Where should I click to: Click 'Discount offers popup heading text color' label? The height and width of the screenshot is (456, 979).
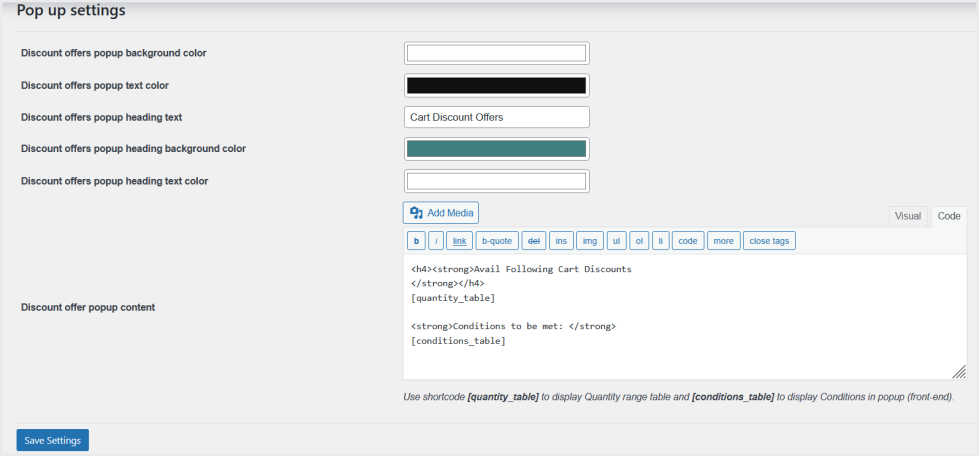(114, 181)
